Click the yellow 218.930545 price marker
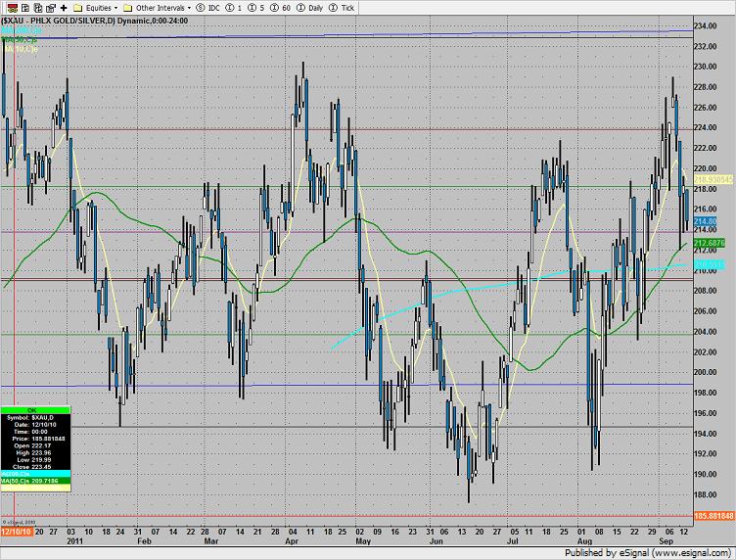This screenshot has height=560, width=736. 713,180
